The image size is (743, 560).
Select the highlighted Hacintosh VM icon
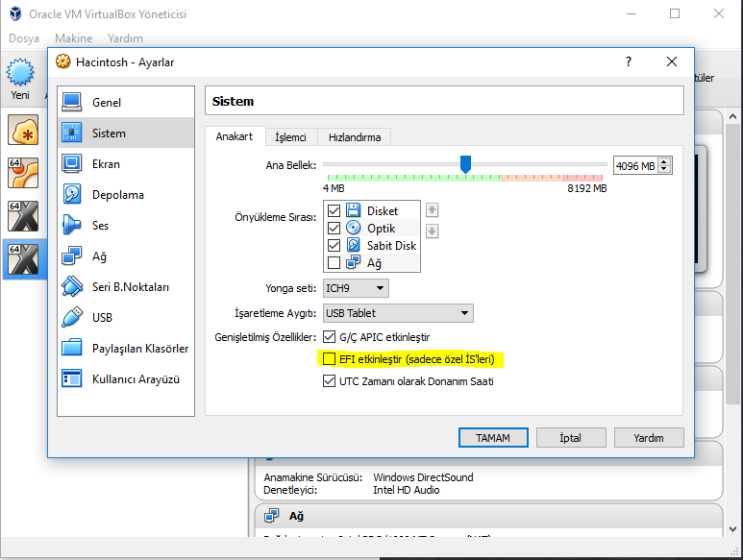coord(23,259)
